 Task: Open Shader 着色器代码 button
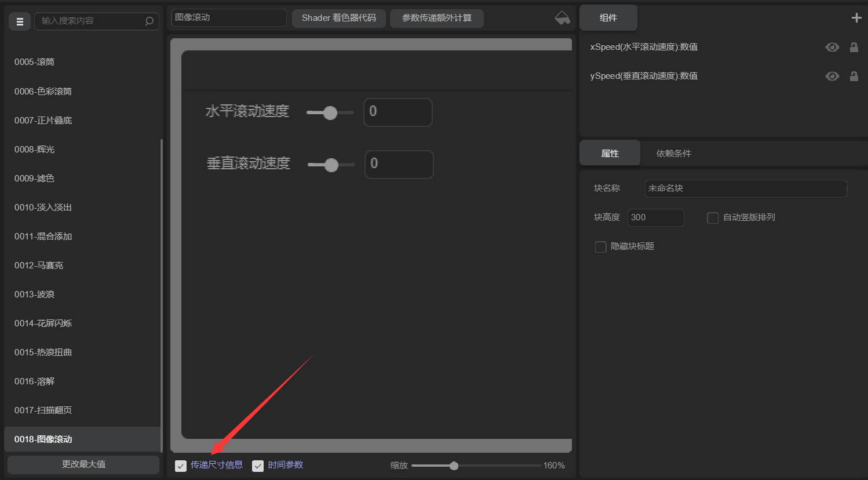pos(339,18)
